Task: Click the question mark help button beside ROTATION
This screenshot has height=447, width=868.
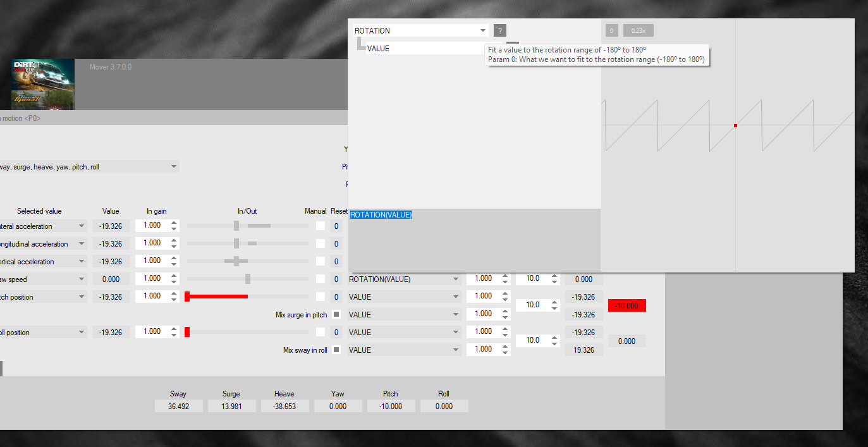Action: click(x=499, y=30)
